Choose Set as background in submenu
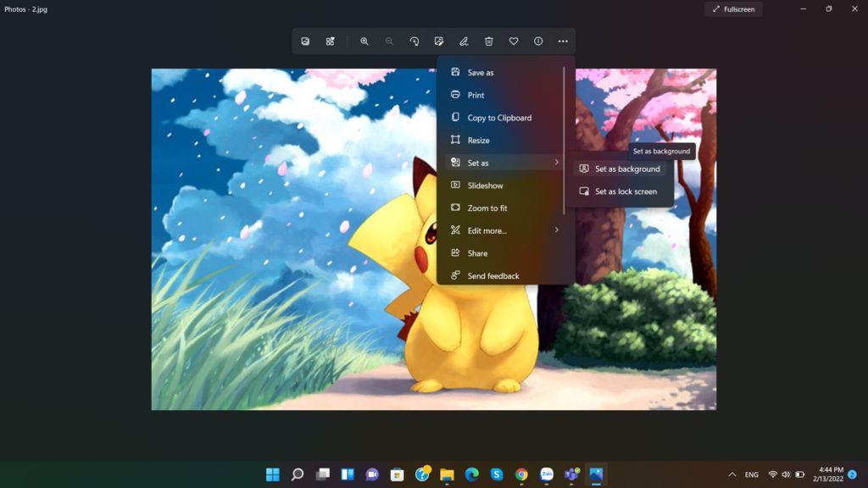This screenshot has height=488, width=868. (x=620, y=169)
